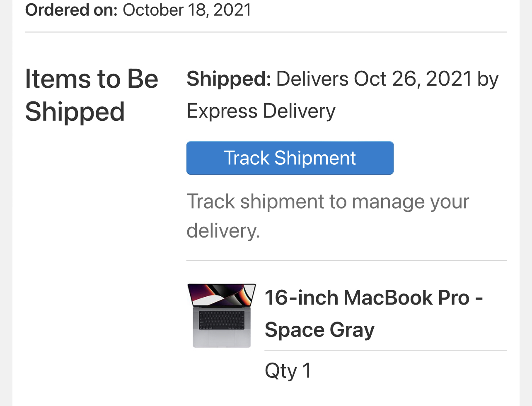This screenshot has height=406, width=532.
Task: Click the divider line below Ordered on
Action: pos(266,32)
